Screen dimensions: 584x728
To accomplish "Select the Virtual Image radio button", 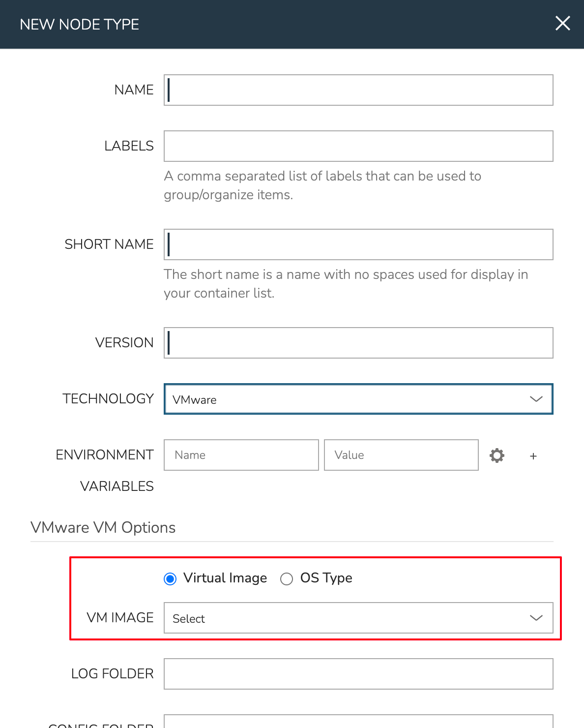I will [170, 579].
